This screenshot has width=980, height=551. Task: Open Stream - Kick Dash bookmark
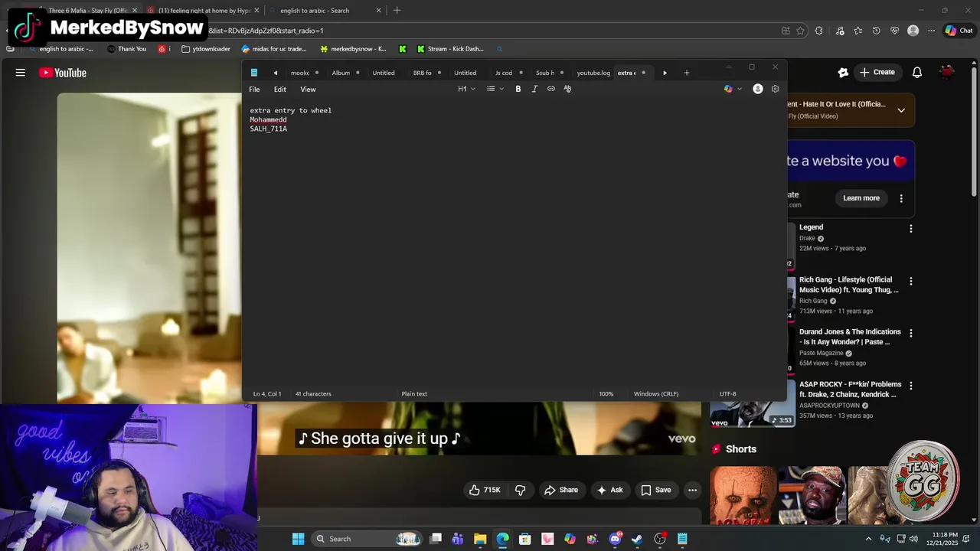[450, 49]
